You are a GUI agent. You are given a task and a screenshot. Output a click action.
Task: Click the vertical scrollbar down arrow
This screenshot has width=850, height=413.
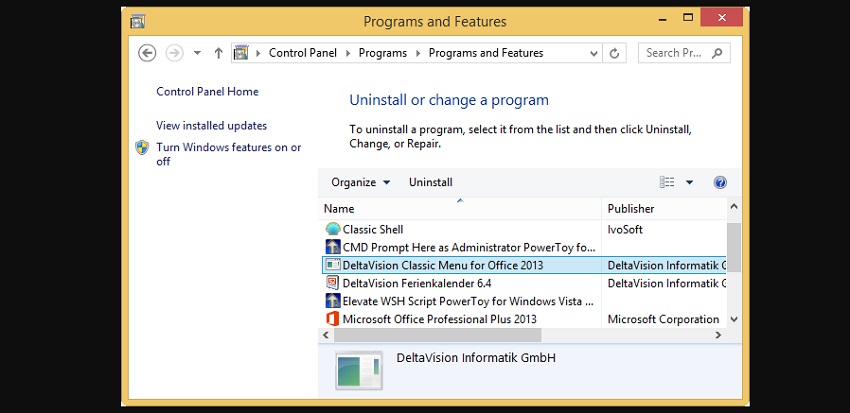[733, 319]
